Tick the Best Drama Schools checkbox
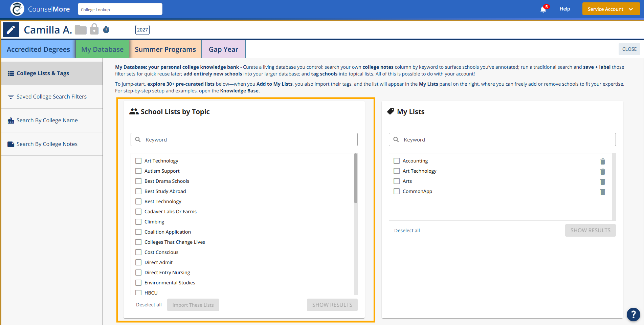The width and height of the screenshot is (644, 325). [x=138, y=181]
